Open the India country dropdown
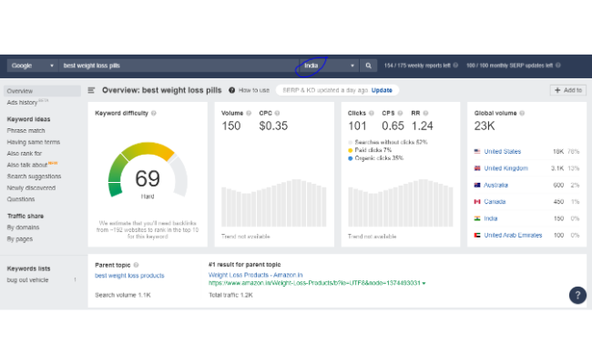Screen dimensions: 592x364 (329, 66)
